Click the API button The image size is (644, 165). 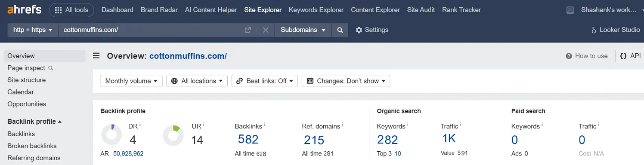pos(630,56)
